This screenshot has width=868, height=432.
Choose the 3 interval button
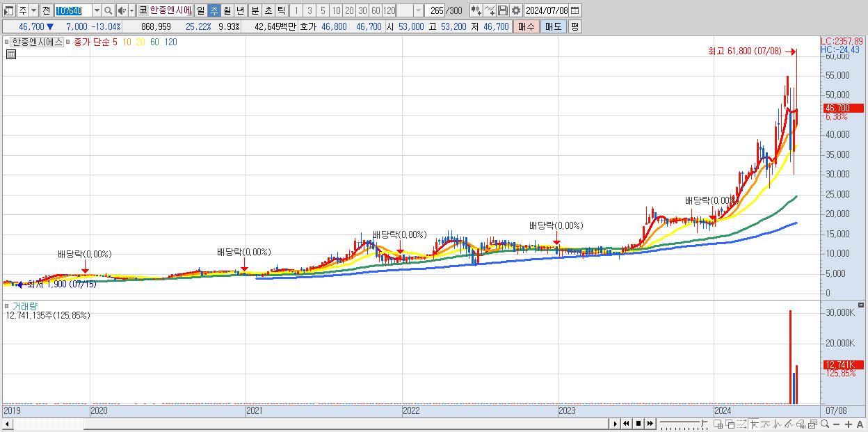coord(309,10)
